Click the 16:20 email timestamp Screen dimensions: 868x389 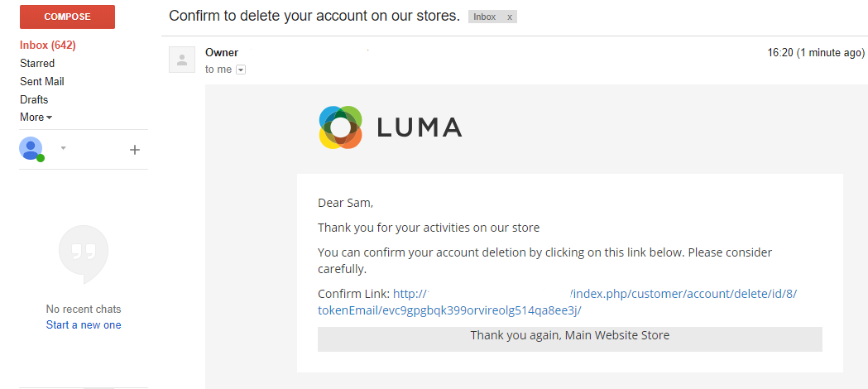coord(816,53)
